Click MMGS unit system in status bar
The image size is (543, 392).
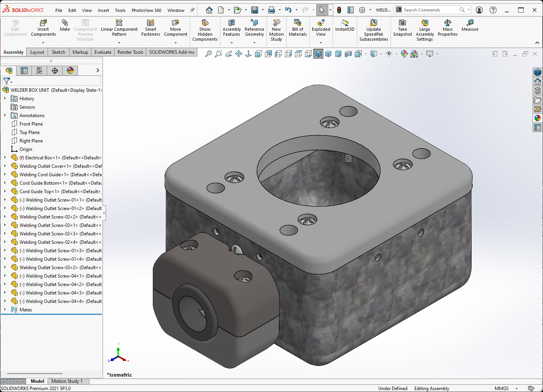(x=502, y=389)
